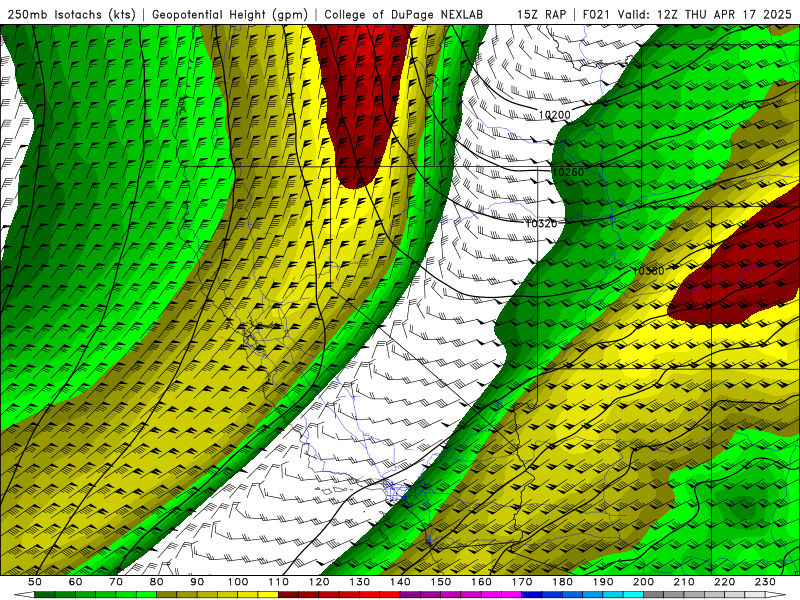Click the 110 value on the color scale
This screenshot has height=600, width=800.
coord(279,582)
